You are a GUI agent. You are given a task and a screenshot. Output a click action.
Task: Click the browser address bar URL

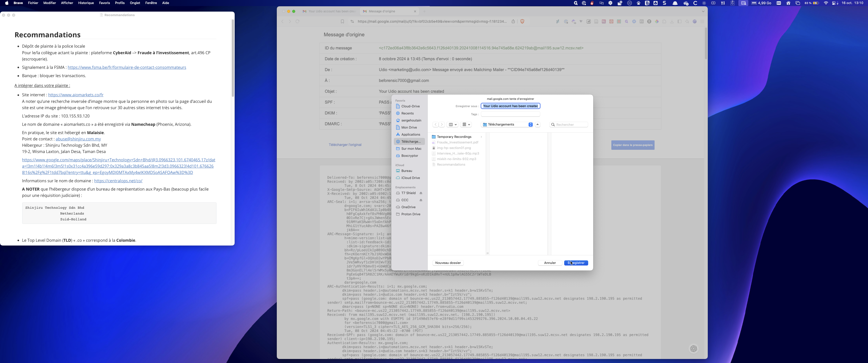432,21
